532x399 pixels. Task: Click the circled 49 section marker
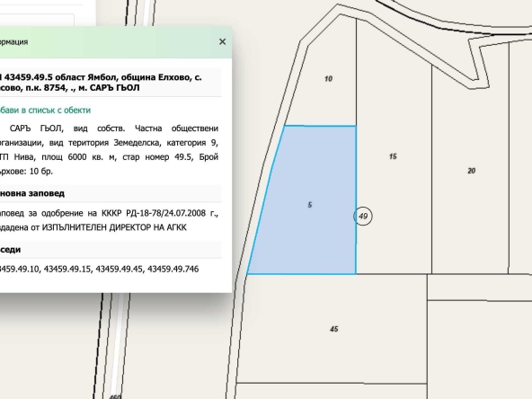[x=363, y=216]
